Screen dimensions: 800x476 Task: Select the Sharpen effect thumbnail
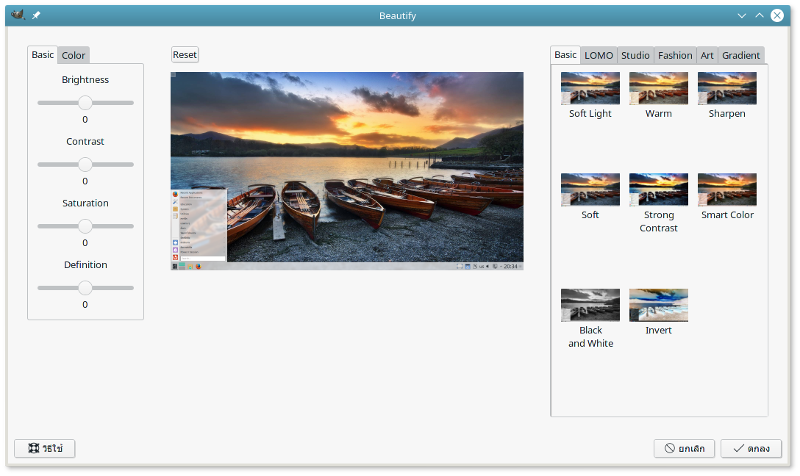[x=727, y=89]
